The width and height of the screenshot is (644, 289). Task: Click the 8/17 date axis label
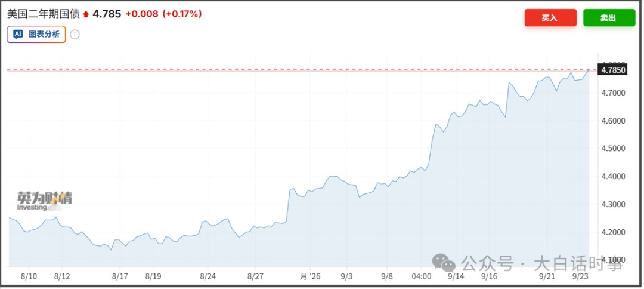tap(120, 276)
